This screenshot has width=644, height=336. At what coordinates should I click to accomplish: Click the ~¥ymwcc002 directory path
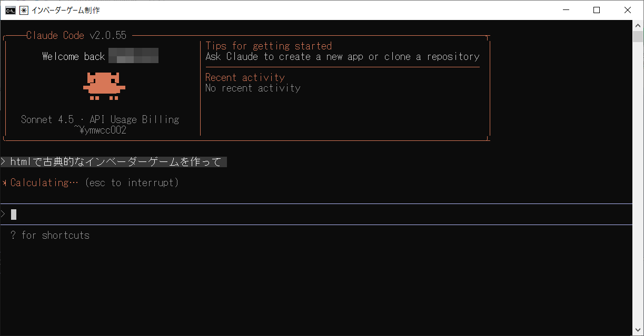(x=100, y=130)
